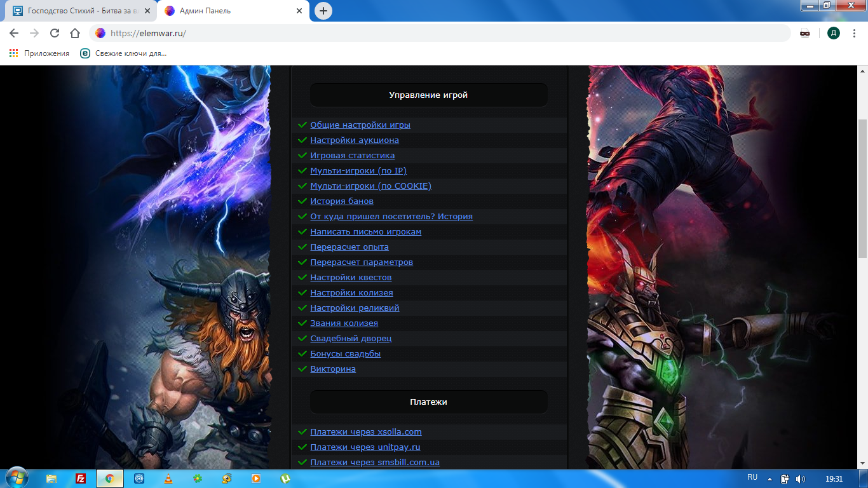Open Мульти-игроки (по IP)
The width and height of the screenshot is (868, 488).
(x=358, y=171)
